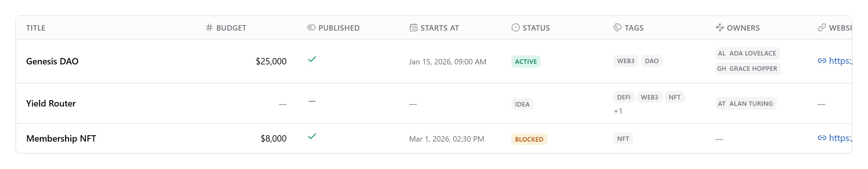Open Membership NFT website link
868x169 pixels.
[839, 138]
